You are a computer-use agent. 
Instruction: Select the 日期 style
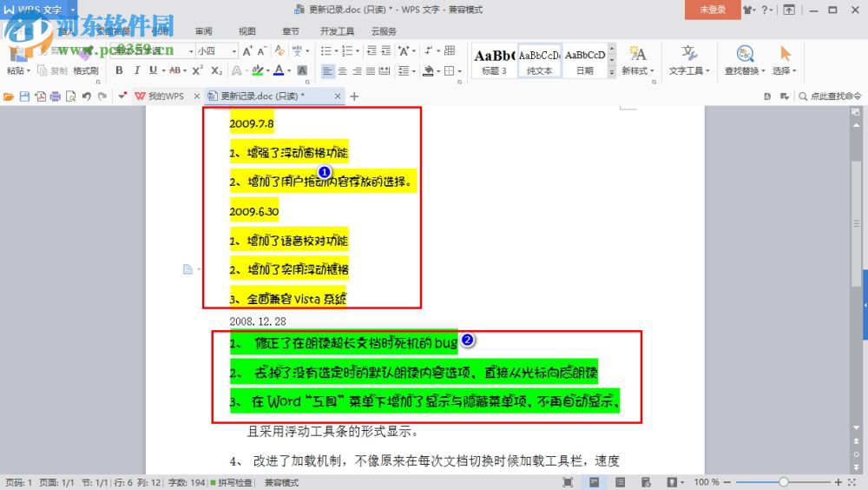[x=584, y=61]
